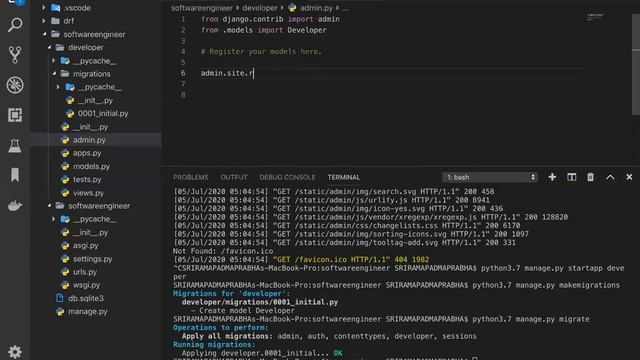The image size is (640, 360).
Task: Open the Testing flask view
Action: pyautogui.click(x=15, y=146)
